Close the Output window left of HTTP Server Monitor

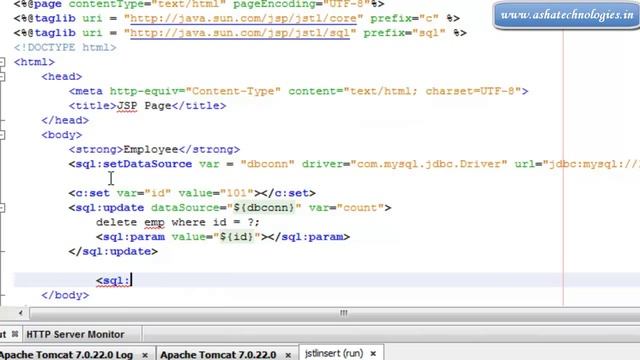(15, 334)
